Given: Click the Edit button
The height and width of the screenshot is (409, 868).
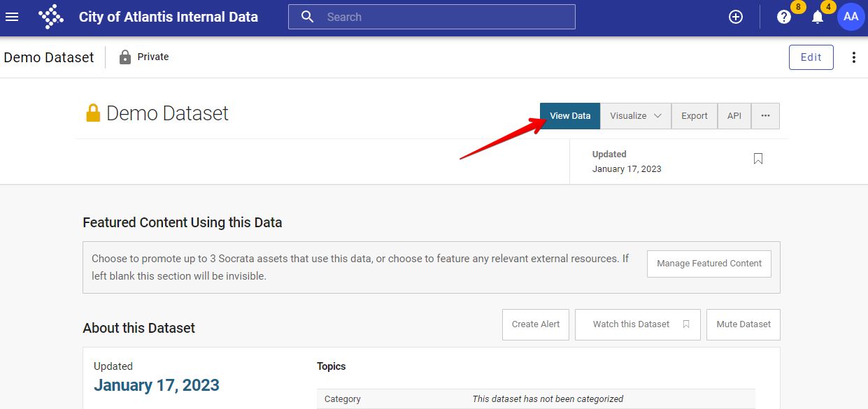Looking at the screenshot, I should 811,57.
